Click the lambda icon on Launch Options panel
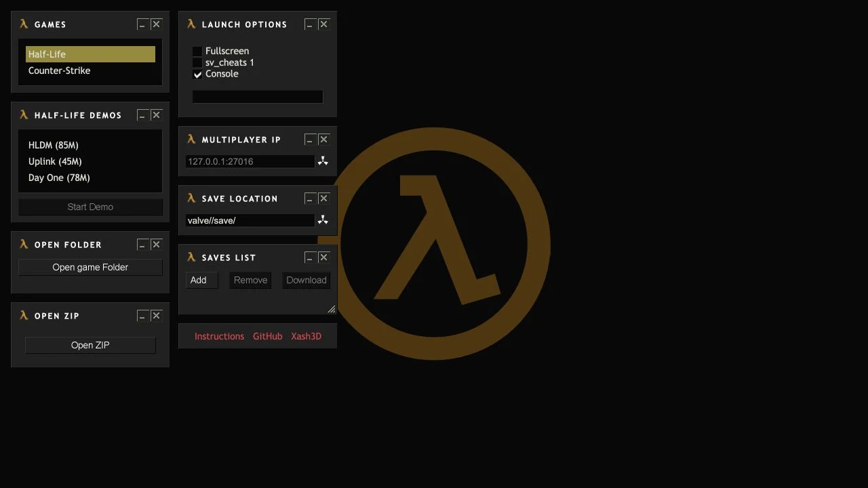The height and width of the screenshot is (488, 868). [x=191, y=24]
